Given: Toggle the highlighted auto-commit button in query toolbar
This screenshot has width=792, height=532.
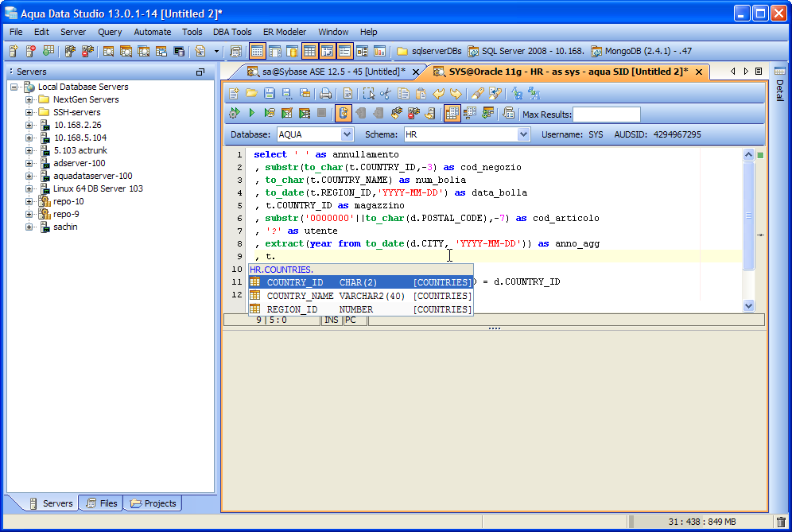Looking at the screenshot, I should click(x=344, y=114).
